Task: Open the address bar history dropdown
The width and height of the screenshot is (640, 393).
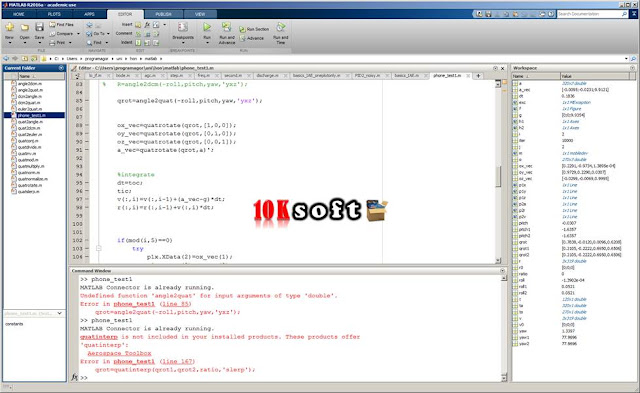Action: pos(626,59)
